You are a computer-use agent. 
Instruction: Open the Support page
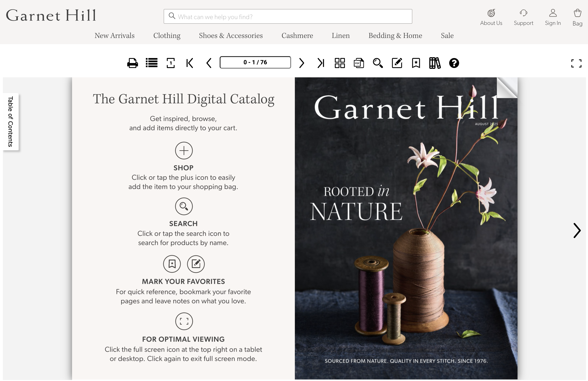[524, 17]
